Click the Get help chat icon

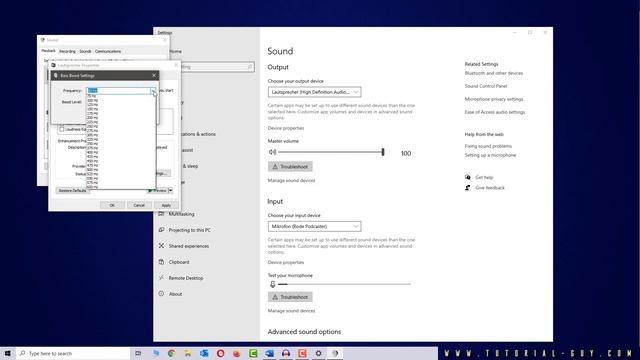coord(468,177)
